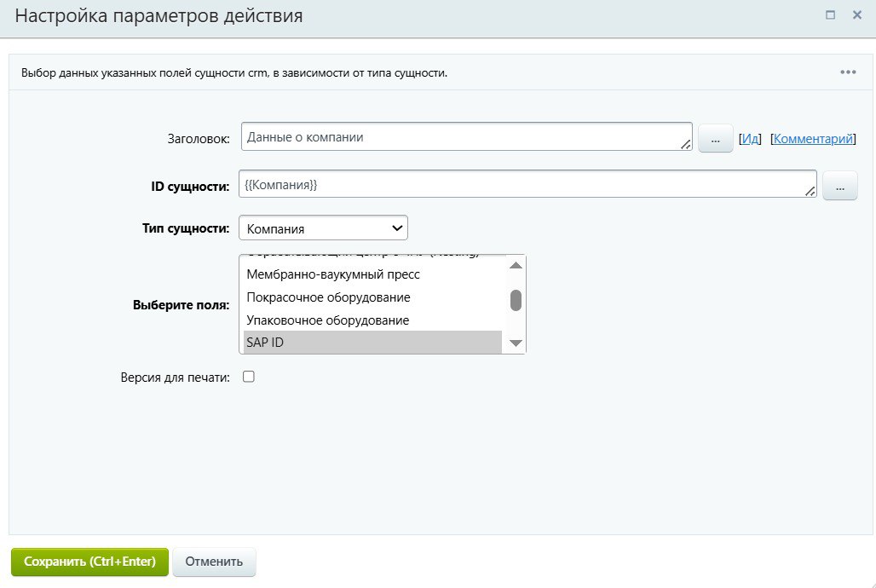
Task: Select SAP ID in the fields list
Action: pos(372,342)
